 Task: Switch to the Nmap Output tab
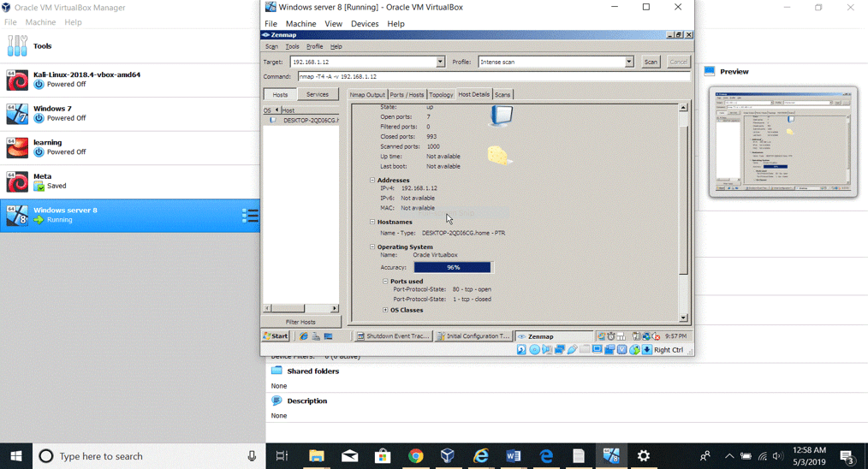(367, 95)
